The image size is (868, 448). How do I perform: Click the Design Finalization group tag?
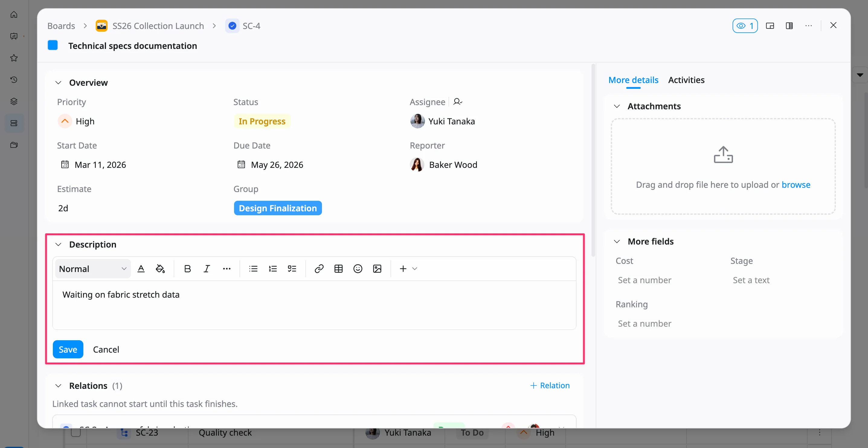pos(278,208)
